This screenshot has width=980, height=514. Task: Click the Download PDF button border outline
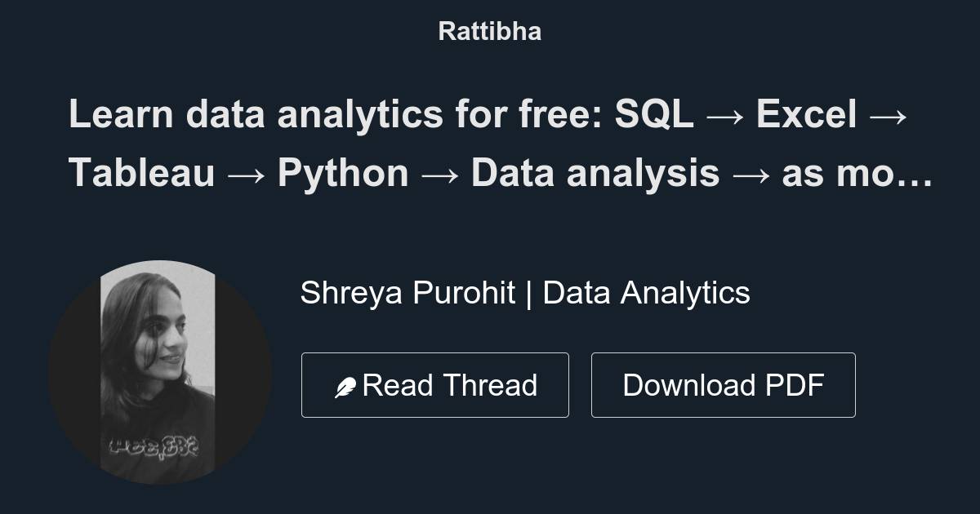tap(723, 353)
